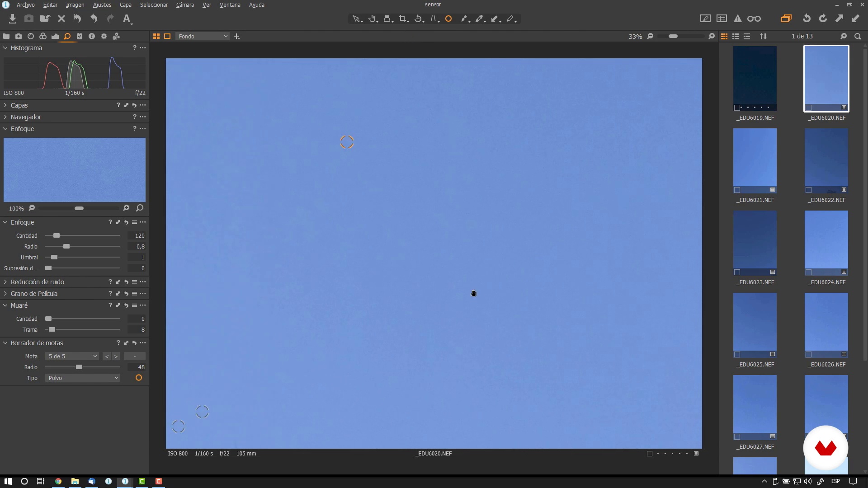Screen dimensions: 868x488
Task: Click the Import images icon
Action: click(13, 19)
